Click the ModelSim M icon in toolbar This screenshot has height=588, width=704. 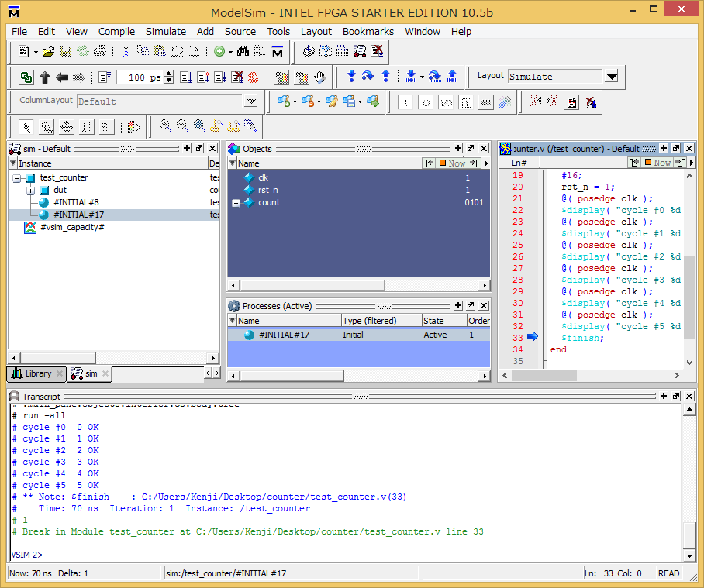point(278,52)
